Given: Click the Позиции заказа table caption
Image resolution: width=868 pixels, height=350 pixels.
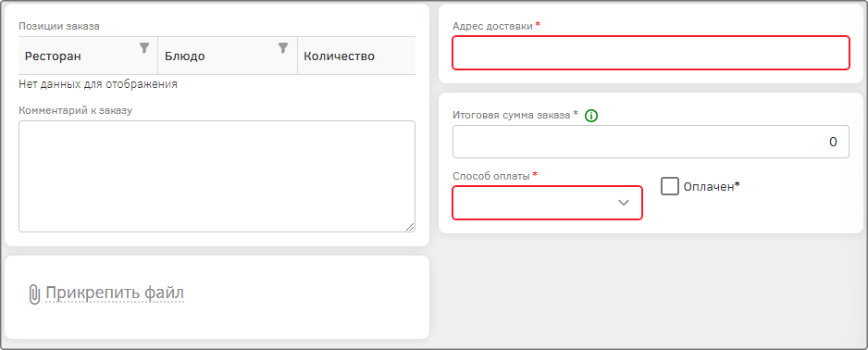Looking at the screenshot, I should (x=59, y=26).
